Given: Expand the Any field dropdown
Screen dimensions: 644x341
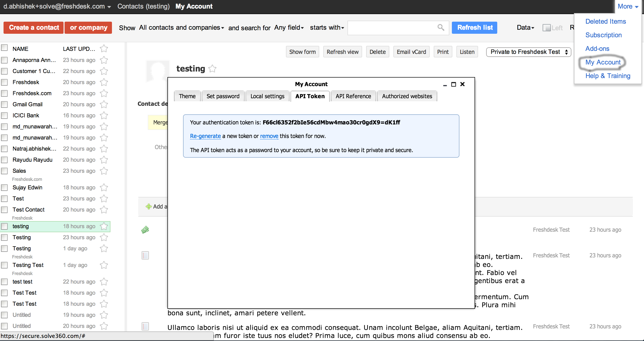Looking at the screenshot, I should [x=289, y=27].
